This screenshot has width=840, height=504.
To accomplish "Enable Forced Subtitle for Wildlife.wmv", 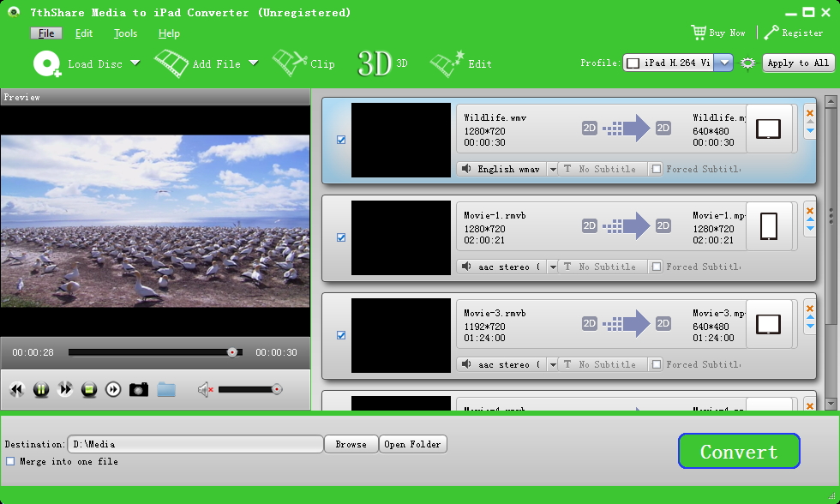I will pyautogui.click(x=657, y=169).
